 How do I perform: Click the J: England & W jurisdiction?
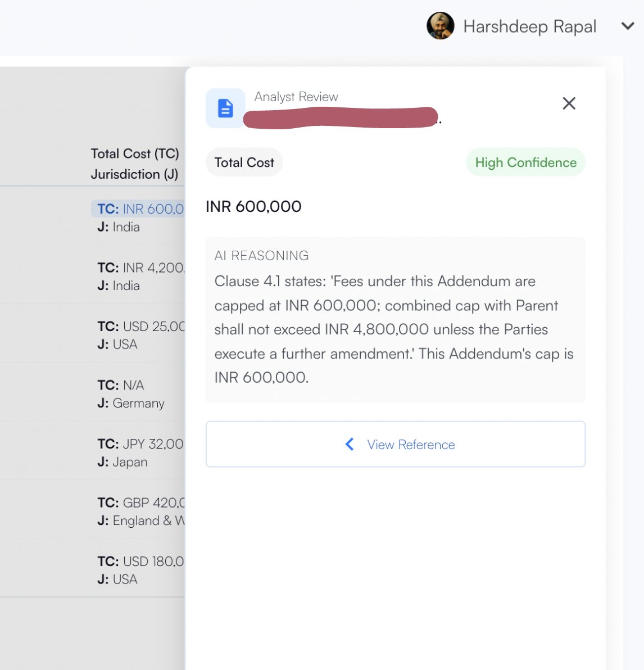[x=140, y=520]
